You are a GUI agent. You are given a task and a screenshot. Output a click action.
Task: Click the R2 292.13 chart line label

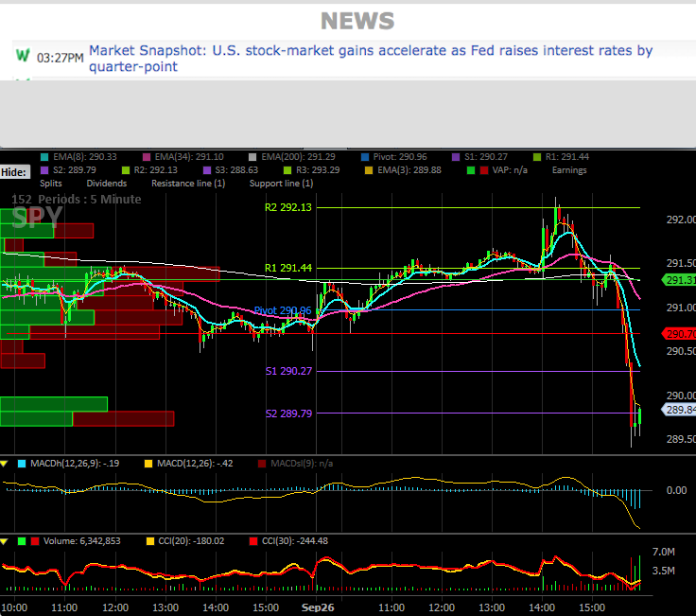288,207
